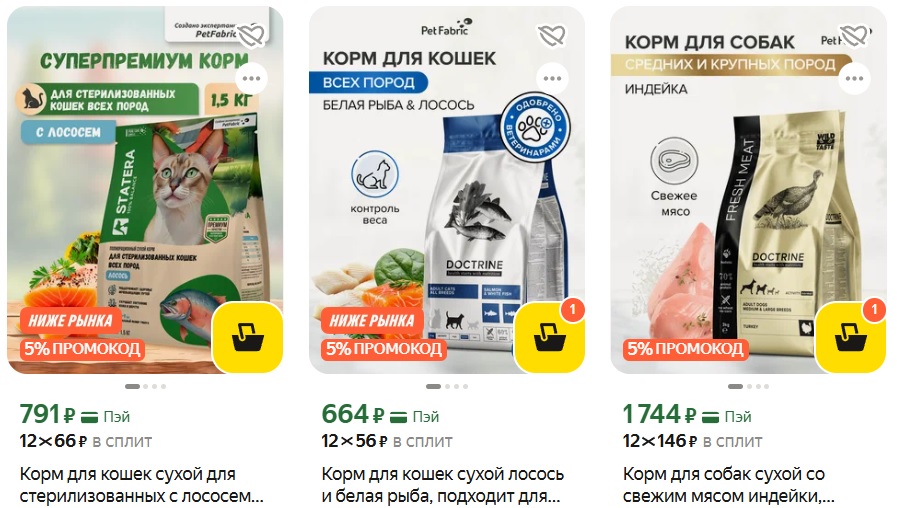Image resolution: width=897 pixels, height=508 pixels.
Task: Select second carousel dot under Doctrine cat food
Action: (x=447, y=387)
